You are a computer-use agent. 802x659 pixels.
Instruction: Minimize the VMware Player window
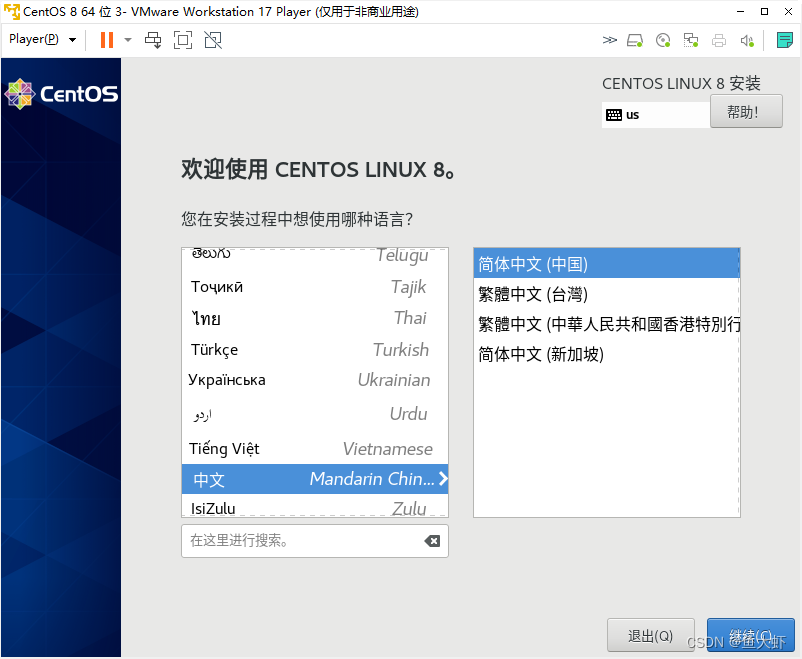tap(740, 11)
